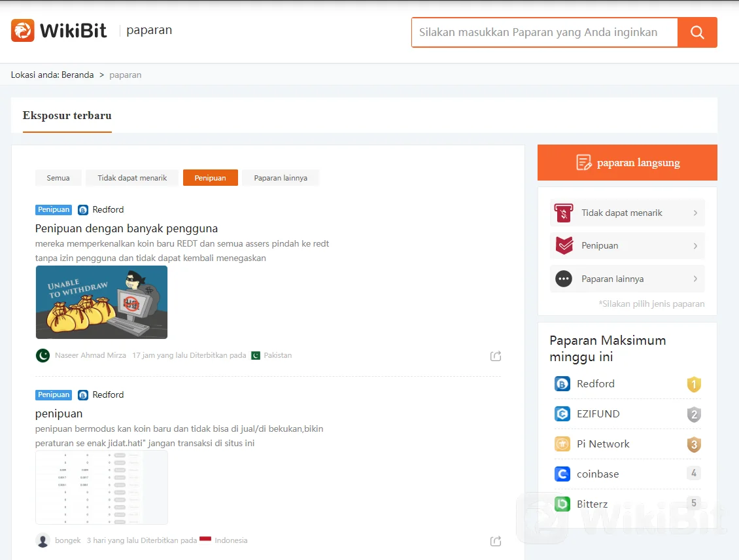Share the bongek post
The height and width of the screenshot is (560, 739).
click(x=495, y=541)
